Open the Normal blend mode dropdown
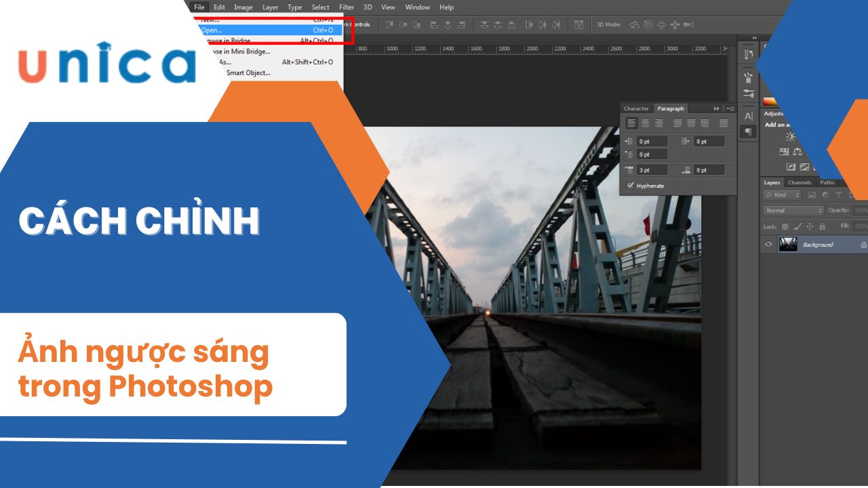Viewport: 868px width, 488px height. (793, 211)
